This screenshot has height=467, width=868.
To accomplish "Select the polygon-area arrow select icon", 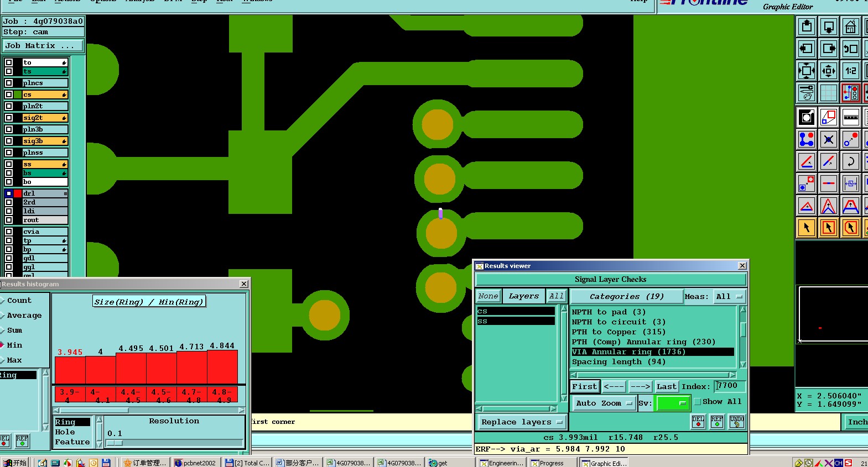I will point(851,227).
